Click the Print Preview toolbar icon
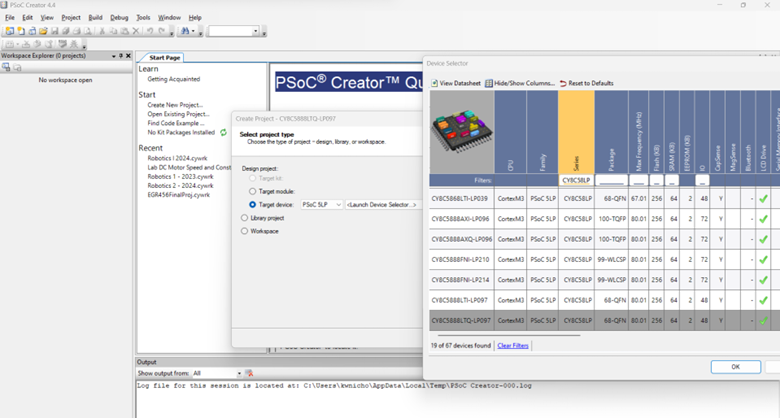 click(x=88, y=31)
